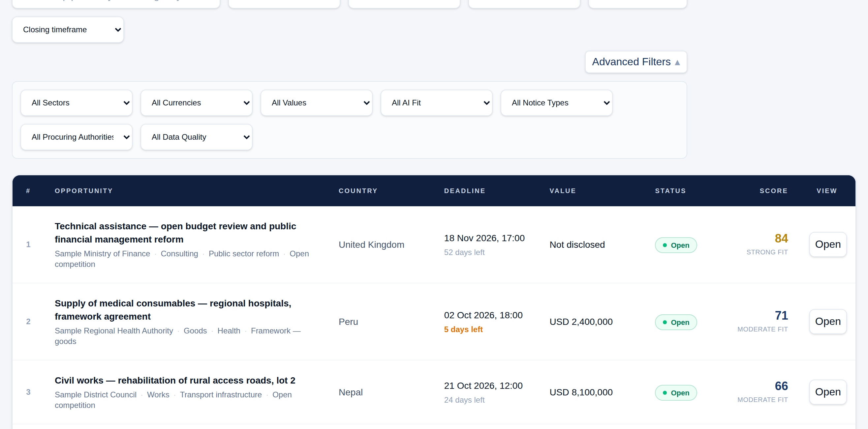Click the score 84 STRONG FIT
The height and width of the screenshot is (429, 868).
pos(767,244)
